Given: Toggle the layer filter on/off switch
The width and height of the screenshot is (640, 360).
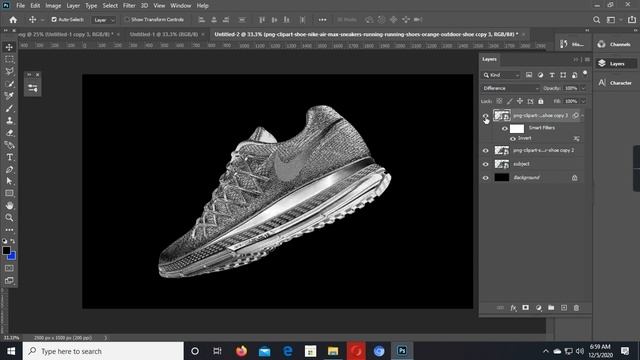Looking at the screenshot, I should click(x=585, y=73).
